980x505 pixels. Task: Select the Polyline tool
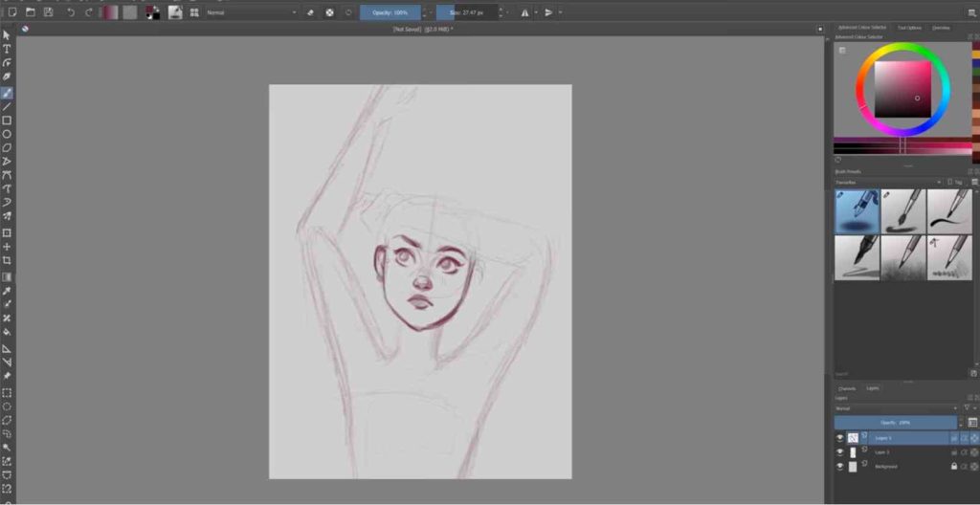(x=7, y=162)
